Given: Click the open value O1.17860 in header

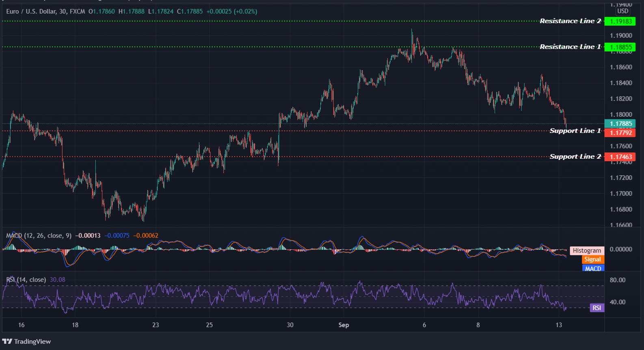Looking at the screenshot, I should [x=102, y=11].
